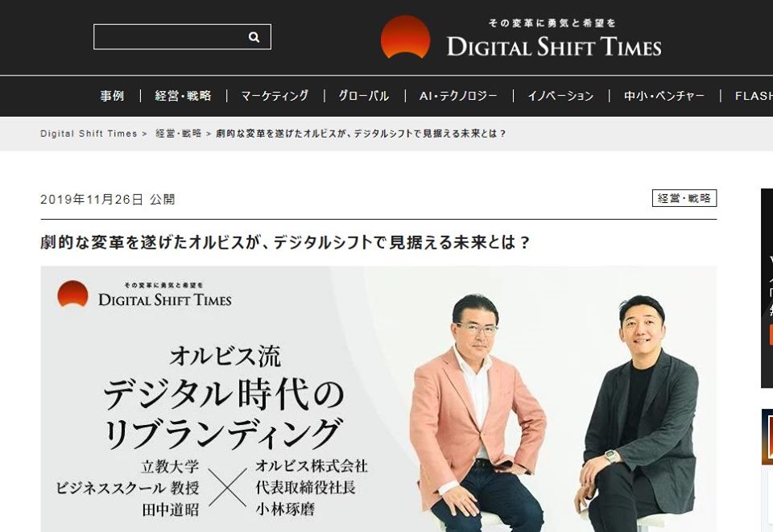
Task: Click Digital Shift Times breadcrumb link
Action: tap(89, 134)
